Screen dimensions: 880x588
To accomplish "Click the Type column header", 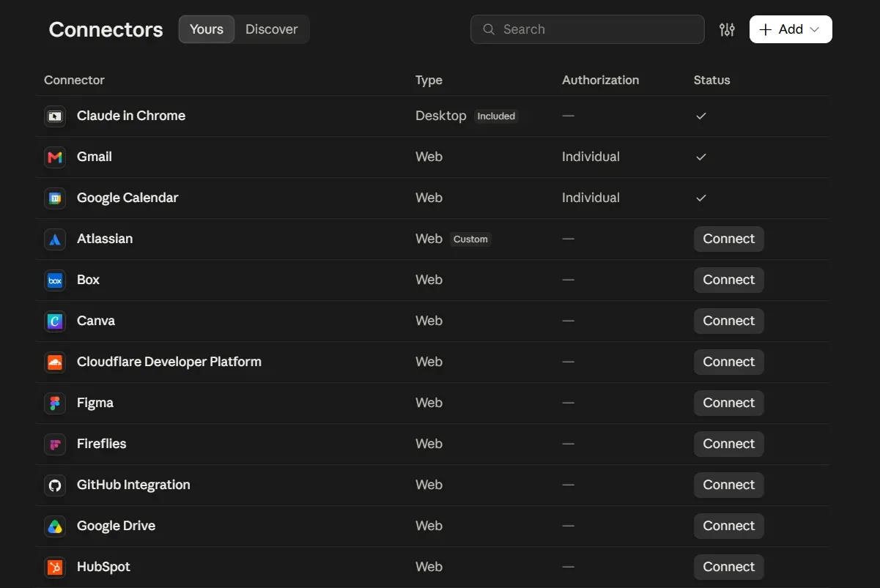I will (x=429, y=80).
